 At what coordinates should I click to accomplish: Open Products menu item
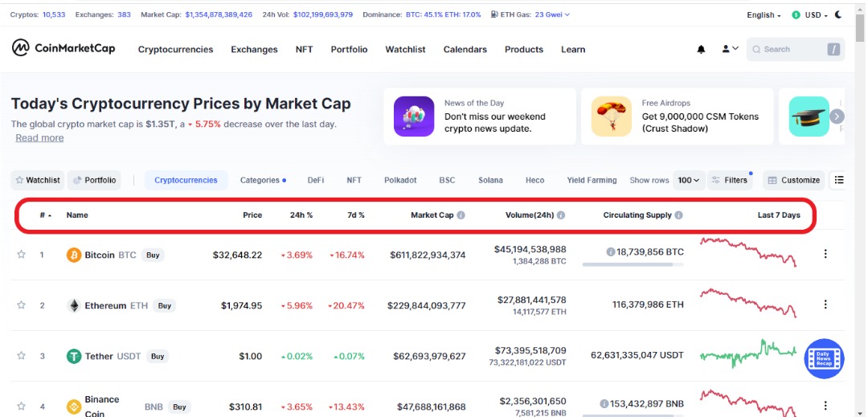pos(524,49)
